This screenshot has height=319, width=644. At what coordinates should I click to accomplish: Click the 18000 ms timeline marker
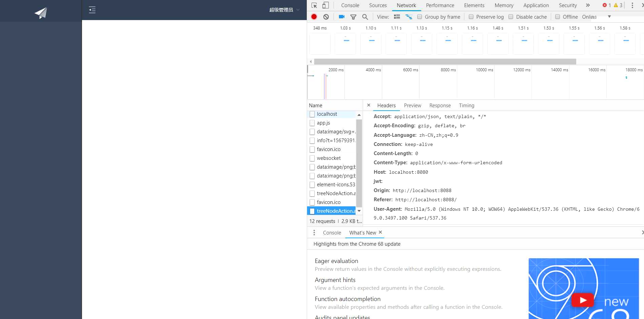633,70
